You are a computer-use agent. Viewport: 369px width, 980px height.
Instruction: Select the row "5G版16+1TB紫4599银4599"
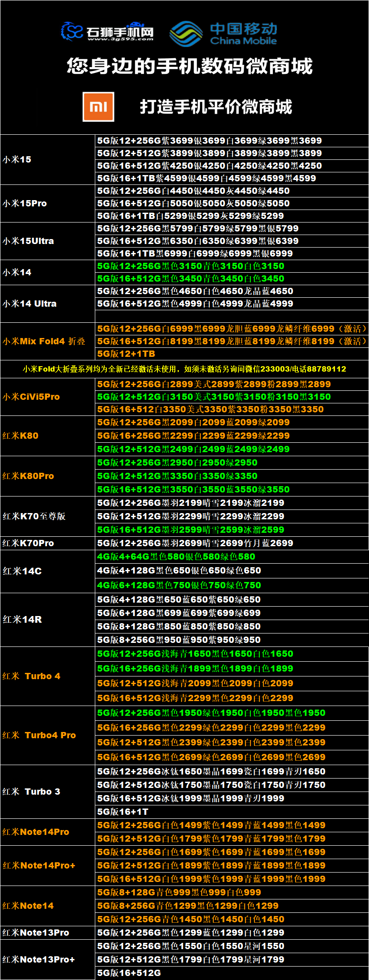point(232,178)
